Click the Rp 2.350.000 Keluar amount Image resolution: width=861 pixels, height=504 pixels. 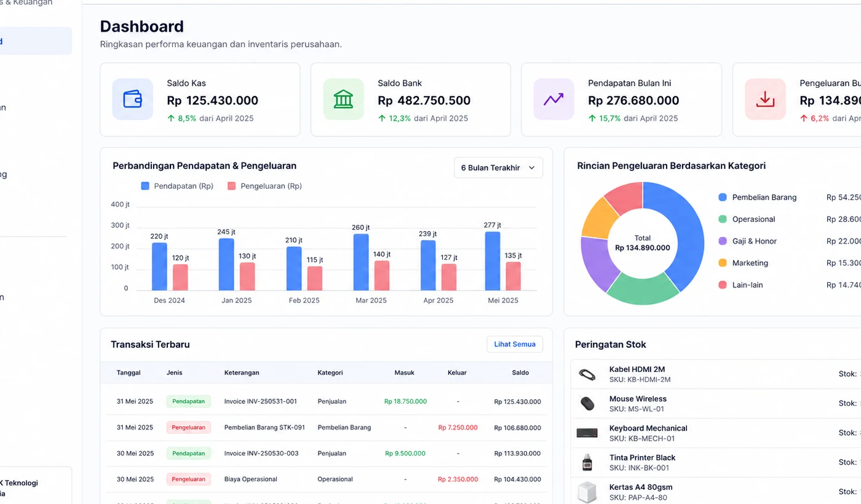(x=458, y=479)
